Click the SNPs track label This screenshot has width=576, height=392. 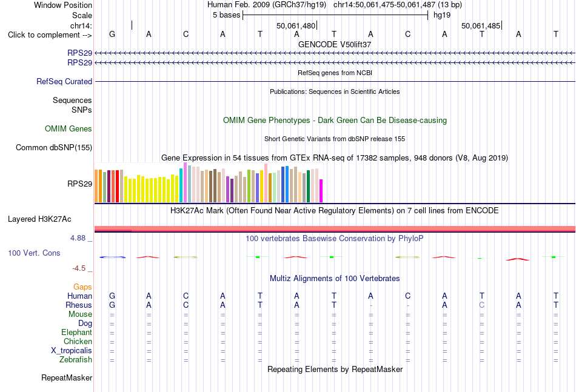(x=82, y=110)
